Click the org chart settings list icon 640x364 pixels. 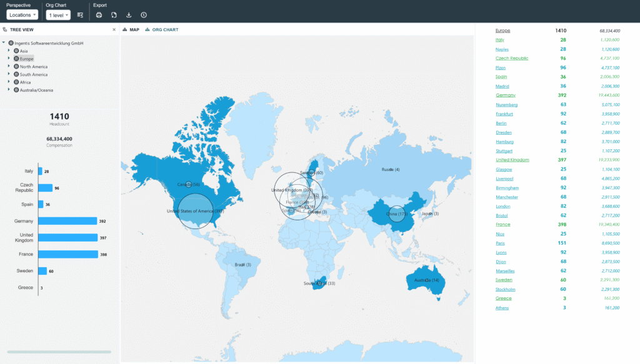[80, 15]
